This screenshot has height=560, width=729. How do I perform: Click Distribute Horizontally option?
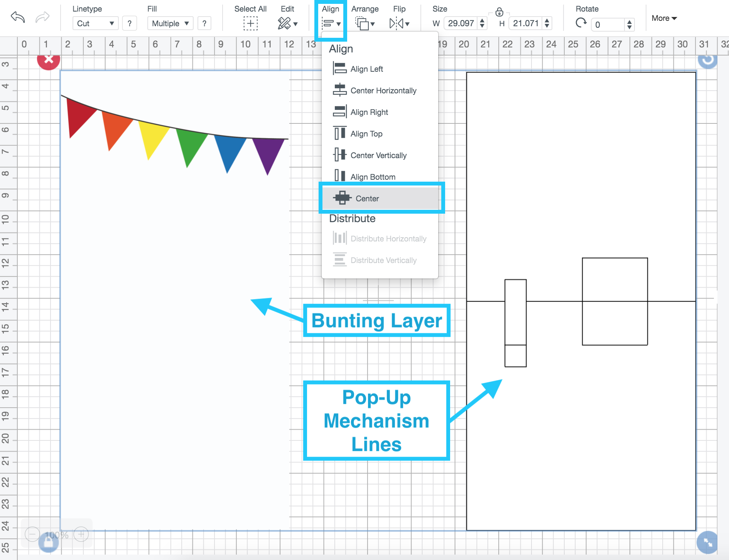point(380,239)
